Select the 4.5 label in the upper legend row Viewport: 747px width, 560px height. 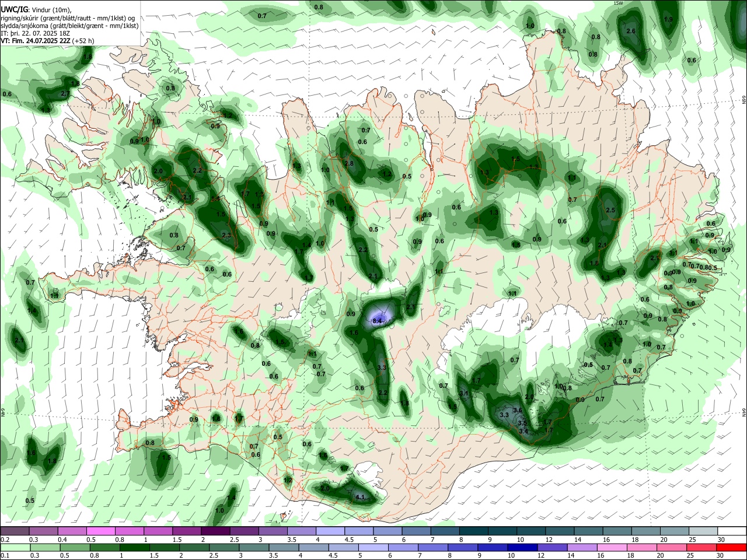pos(349,540)
